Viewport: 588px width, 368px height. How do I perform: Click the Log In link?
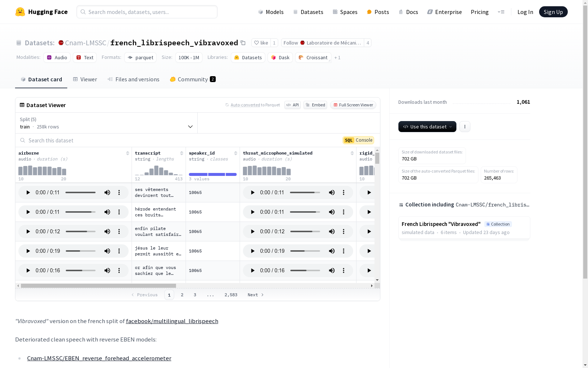coord(525,12)
